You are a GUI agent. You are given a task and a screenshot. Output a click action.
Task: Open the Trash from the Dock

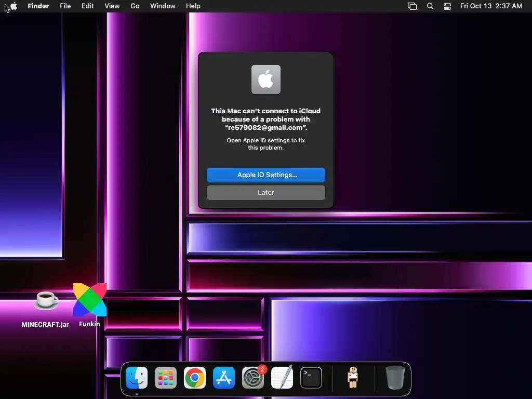[395, 378]
